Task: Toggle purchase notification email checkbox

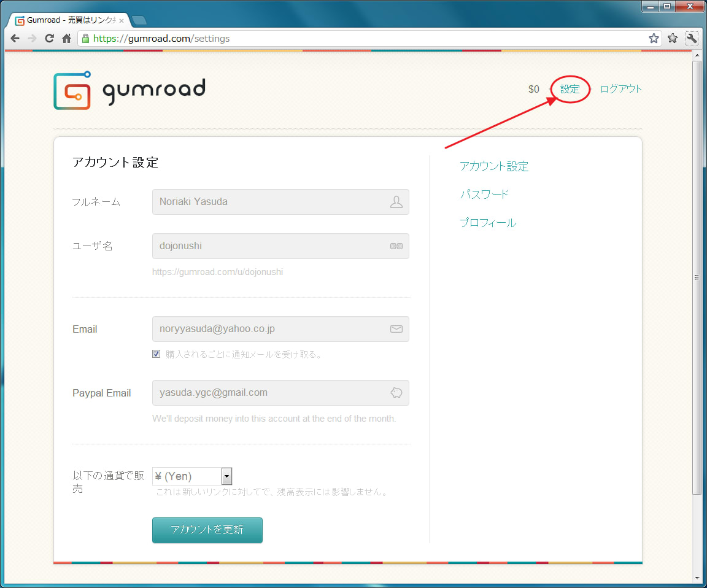Action: (x=156, y=354)
